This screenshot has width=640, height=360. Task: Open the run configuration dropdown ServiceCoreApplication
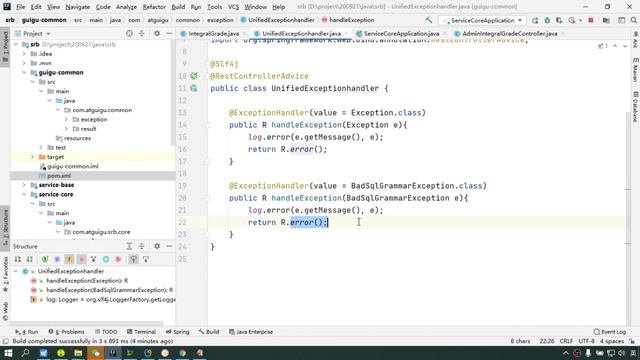pyautogui.click(x=482, y=20)
